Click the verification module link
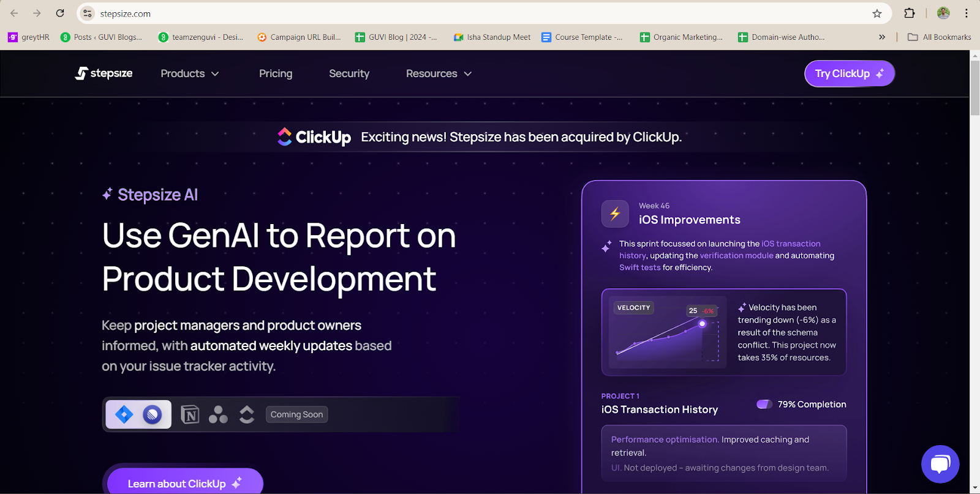Screen dimensions: 980x494 (737, 255)
